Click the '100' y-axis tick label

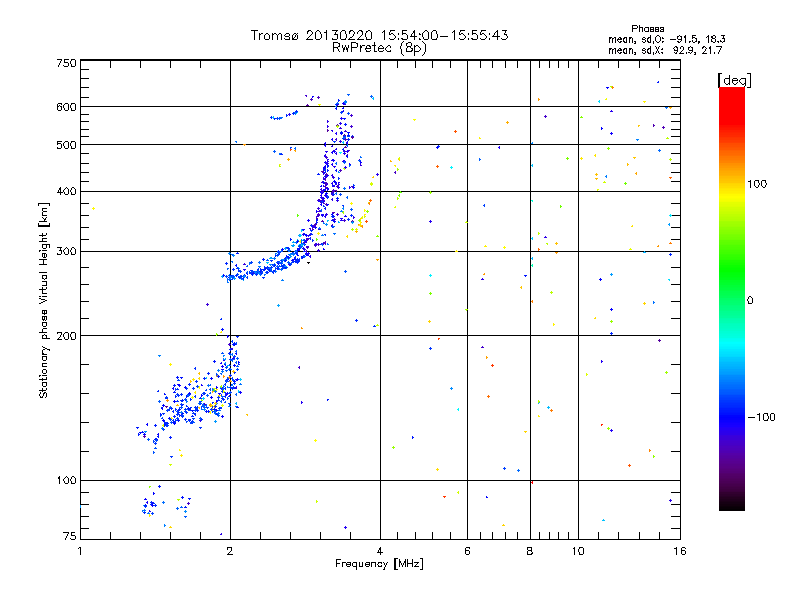coord(66,481)
